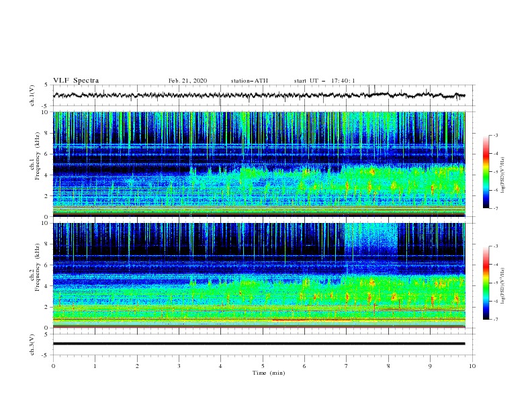Image resolution: width=532 pixels, height=411 pixels.
Task: Click inside the ch.1 spectrogram panel
Action: 259,164
